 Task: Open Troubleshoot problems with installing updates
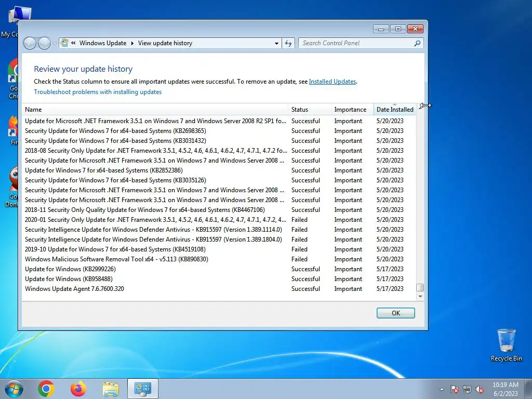98,92
